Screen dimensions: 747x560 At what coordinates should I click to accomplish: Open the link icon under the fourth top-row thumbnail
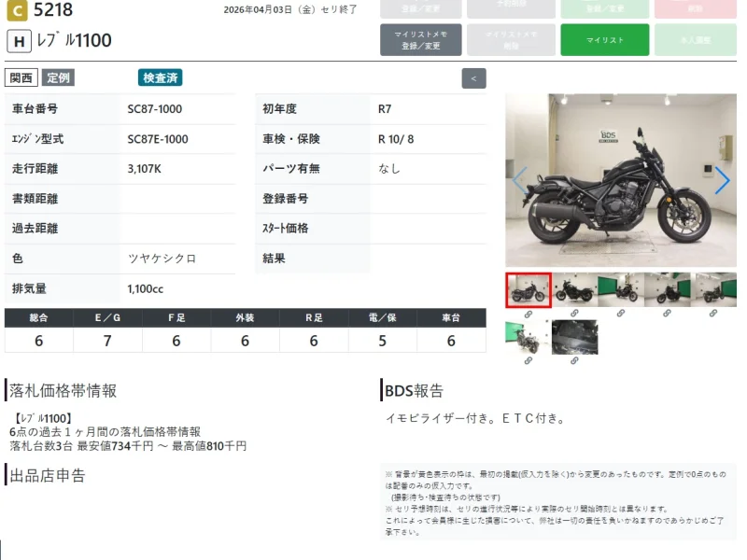[667, 314]
